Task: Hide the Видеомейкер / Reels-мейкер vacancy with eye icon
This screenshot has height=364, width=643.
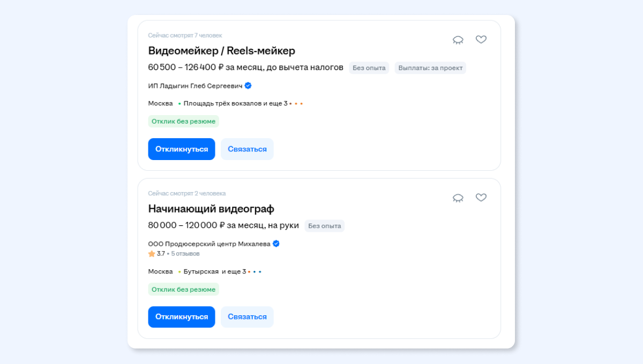Action: tap(458, 40)
